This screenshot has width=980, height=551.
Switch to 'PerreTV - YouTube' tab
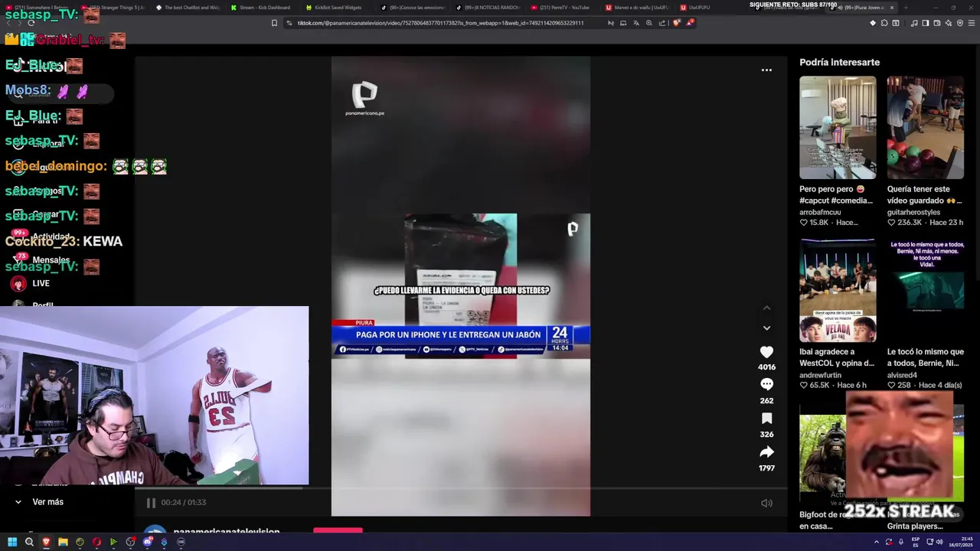click(561, 8)
